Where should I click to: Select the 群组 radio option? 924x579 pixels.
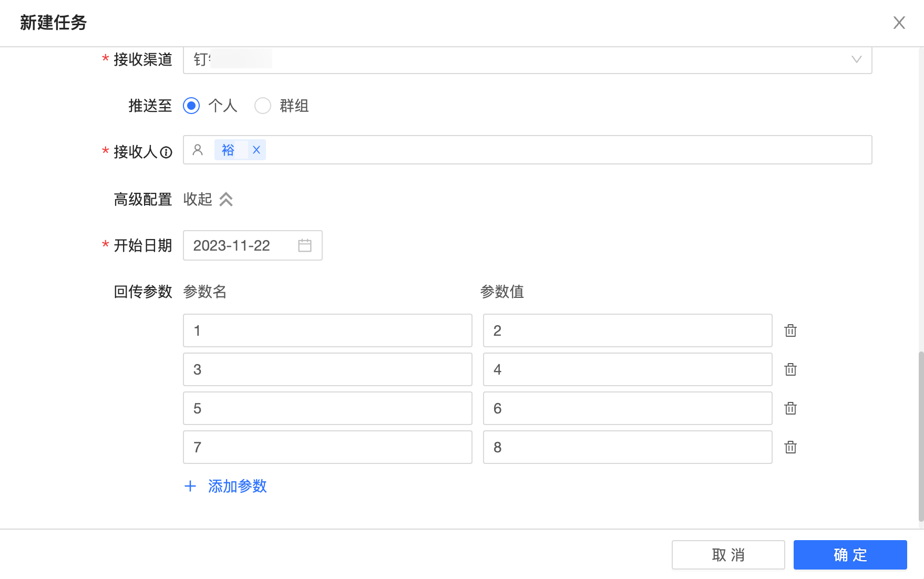pos(263,106)
